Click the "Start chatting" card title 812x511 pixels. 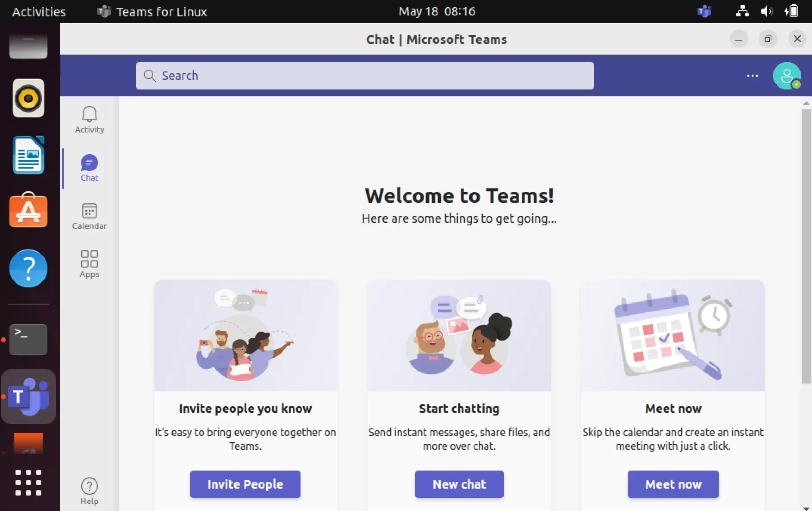click(459, 409)
